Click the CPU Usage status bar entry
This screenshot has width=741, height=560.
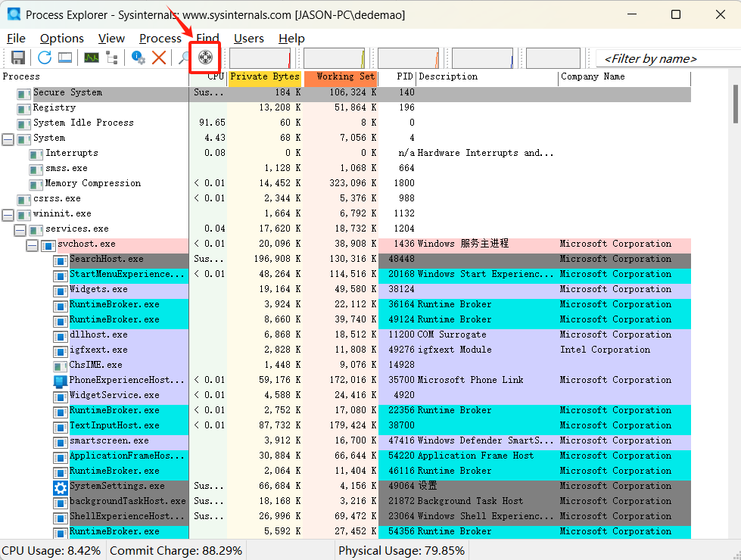tap(51, 551)
